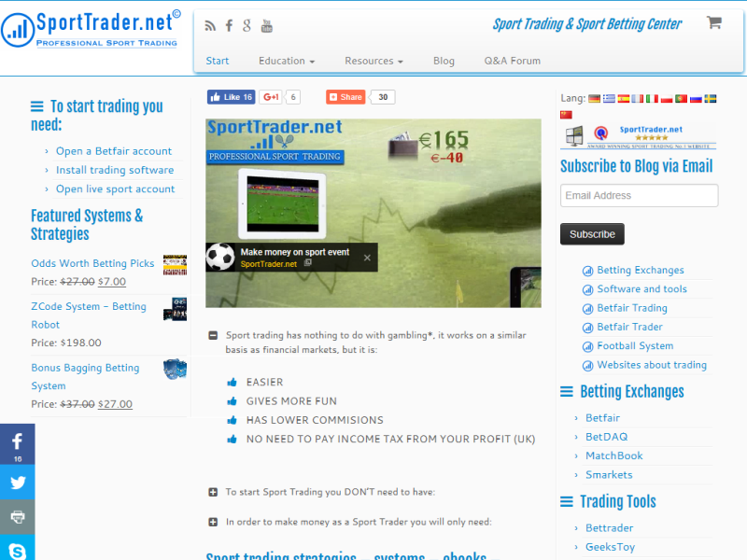Viewport: 747px width, 560px height.
Task: Click the award winning SportTrader banner
Action: pos(639,136)
